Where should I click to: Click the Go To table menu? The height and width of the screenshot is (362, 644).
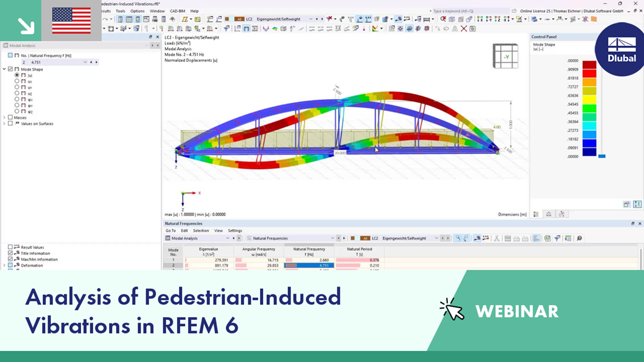point(170,231)
